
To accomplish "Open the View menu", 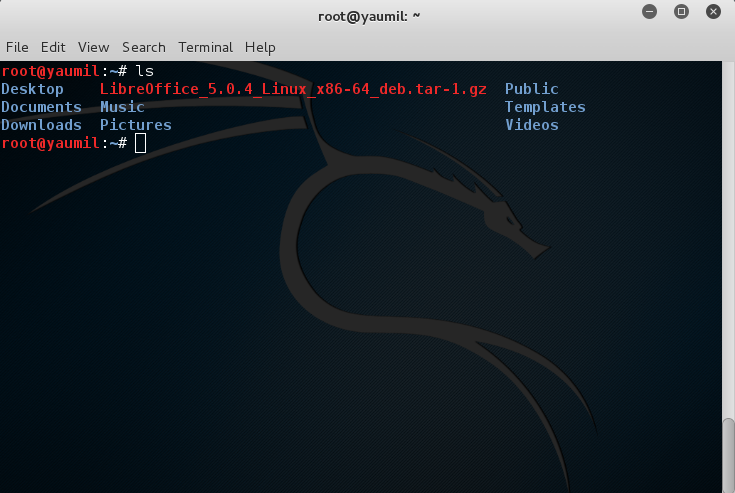I will point(94,47).
